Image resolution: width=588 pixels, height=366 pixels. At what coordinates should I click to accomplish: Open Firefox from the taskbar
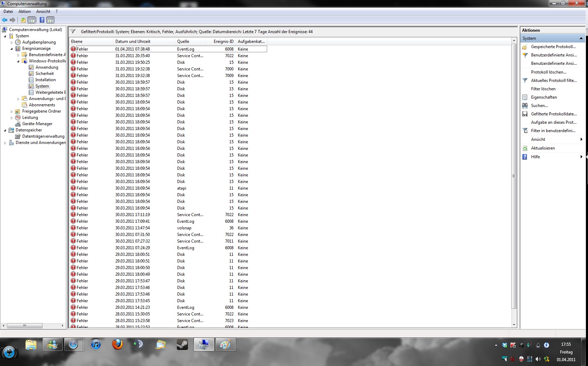118,345
